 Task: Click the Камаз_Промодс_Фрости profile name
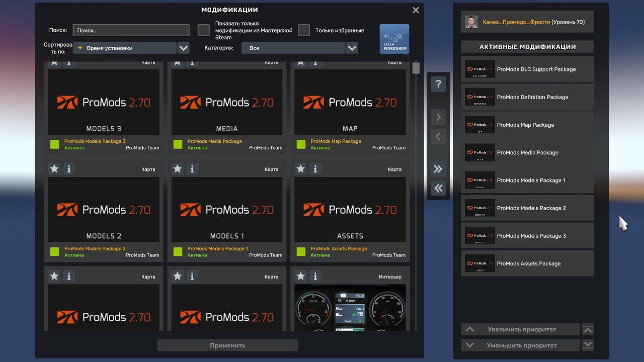click(x=516, y=22)
